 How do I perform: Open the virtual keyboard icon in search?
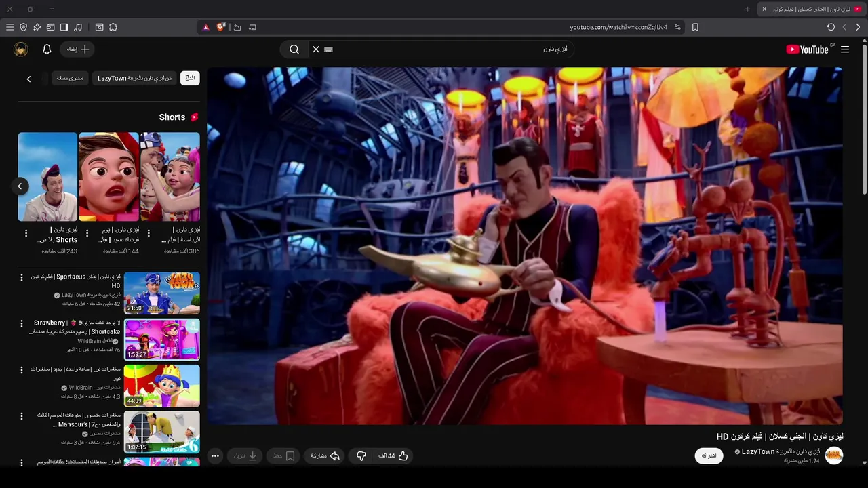tap(329, 49)
